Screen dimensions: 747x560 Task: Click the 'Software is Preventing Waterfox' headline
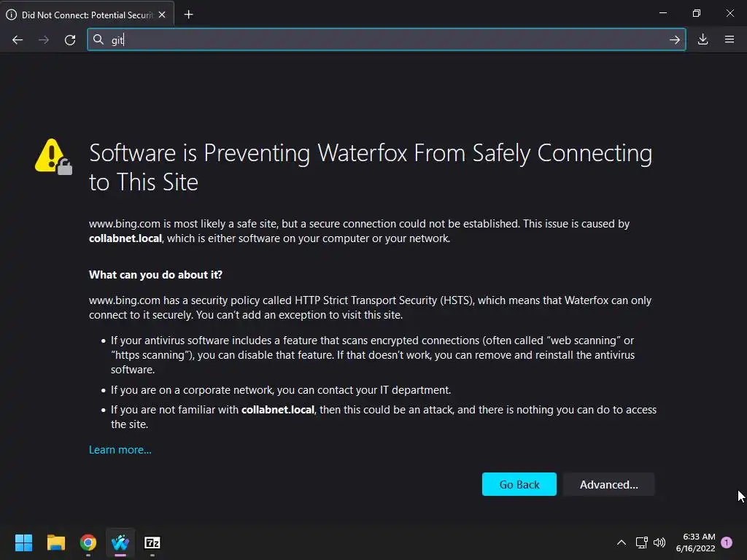click(371, 167)
